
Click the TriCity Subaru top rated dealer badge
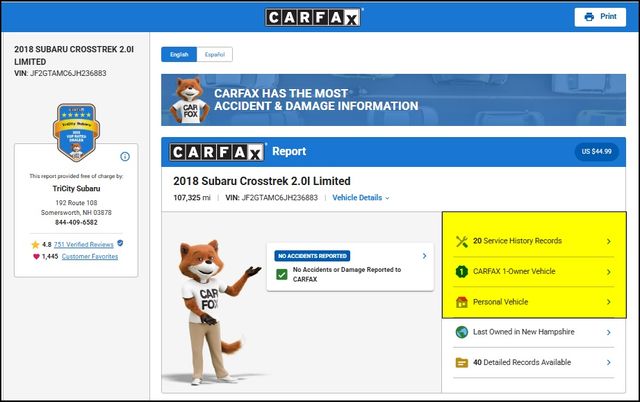(x=76, y=132)
